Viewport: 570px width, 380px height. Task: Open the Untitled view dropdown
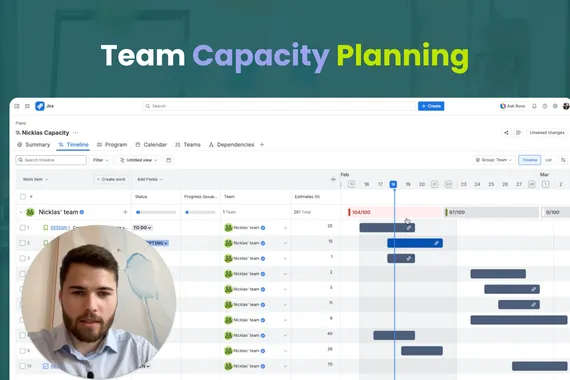139,160
